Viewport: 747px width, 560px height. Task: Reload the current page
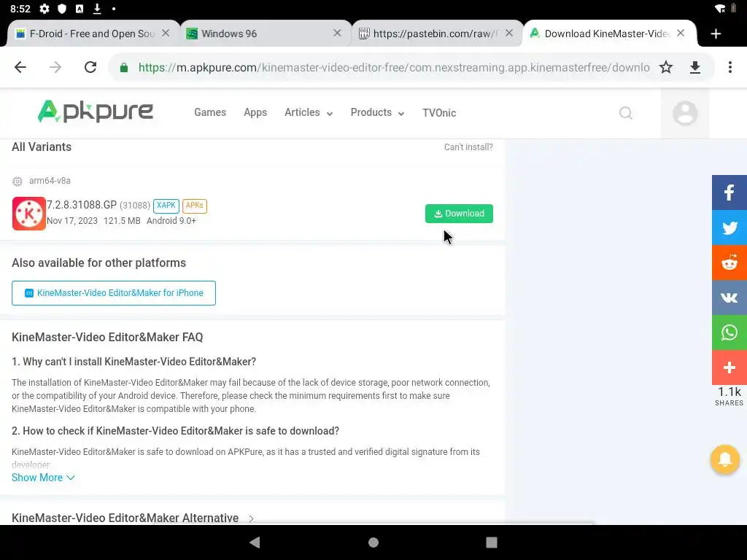pos(90,67)
